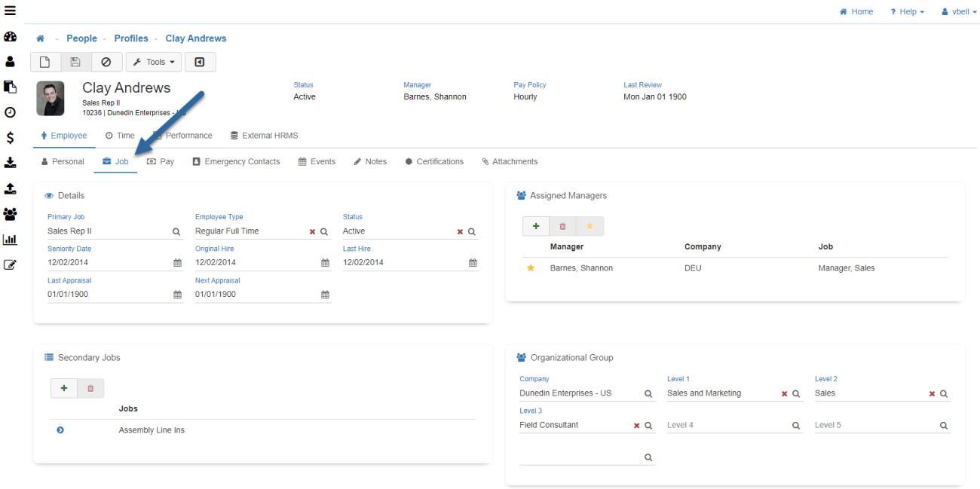Open the Emergency Contacts tab

(236, 161)
